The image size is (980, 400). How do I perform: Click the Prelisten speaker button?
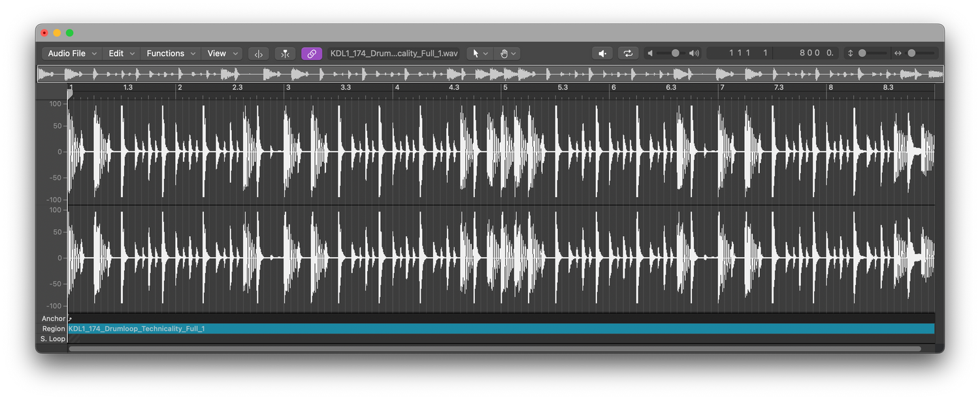point(602,54)
